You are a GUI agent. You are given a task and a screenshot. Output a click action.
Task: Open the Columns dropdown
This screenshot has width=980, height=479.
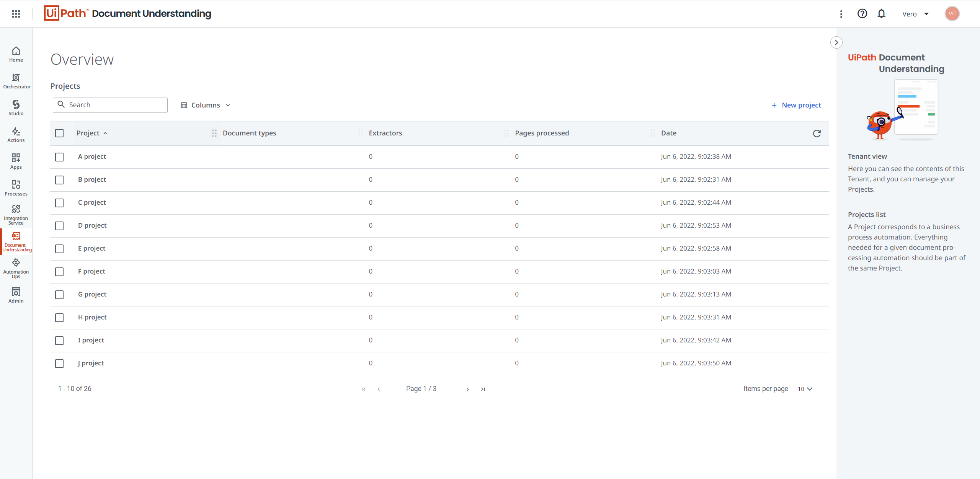205,105
